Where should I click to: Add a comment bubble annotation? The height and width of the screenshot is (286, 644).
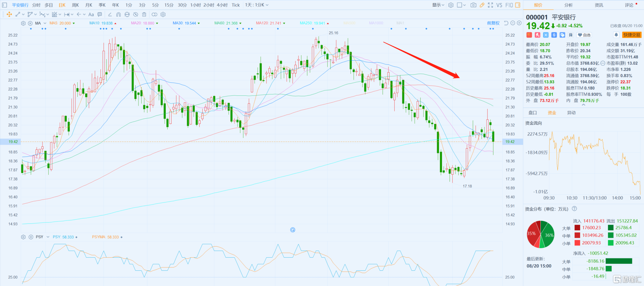(100, 14)
